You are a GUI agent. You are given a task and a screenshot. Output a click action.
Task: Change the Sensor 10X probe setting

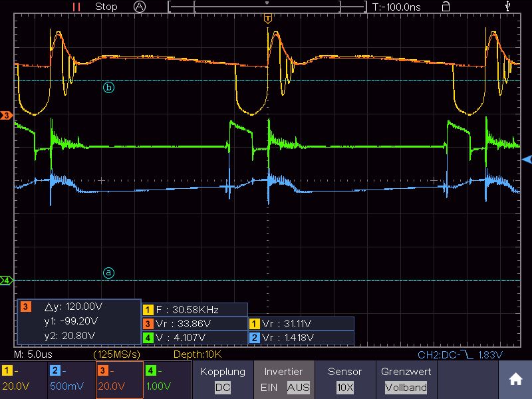point(345,380)
